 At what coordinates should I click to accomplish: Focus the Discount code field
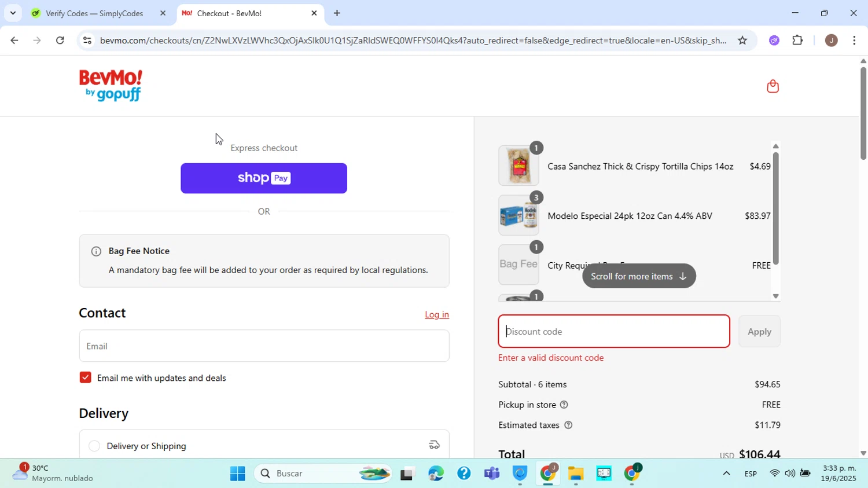pyautogui.click(x=614, y=332)
